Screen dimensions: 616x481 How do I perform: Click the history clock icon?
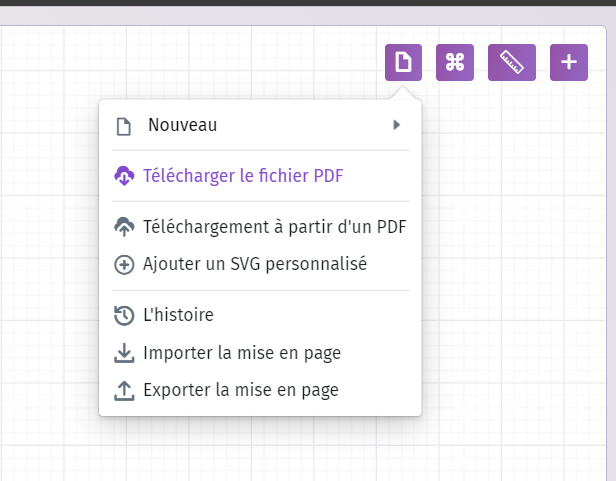[124, 316]
